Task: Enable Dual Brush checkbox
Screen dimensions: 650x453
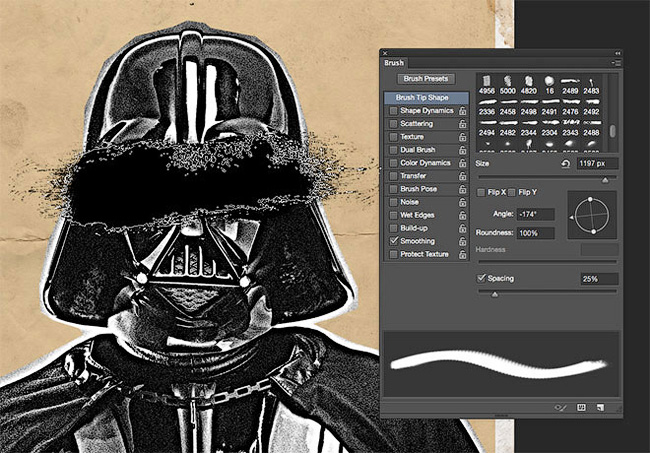Action: tap(393, 150)
